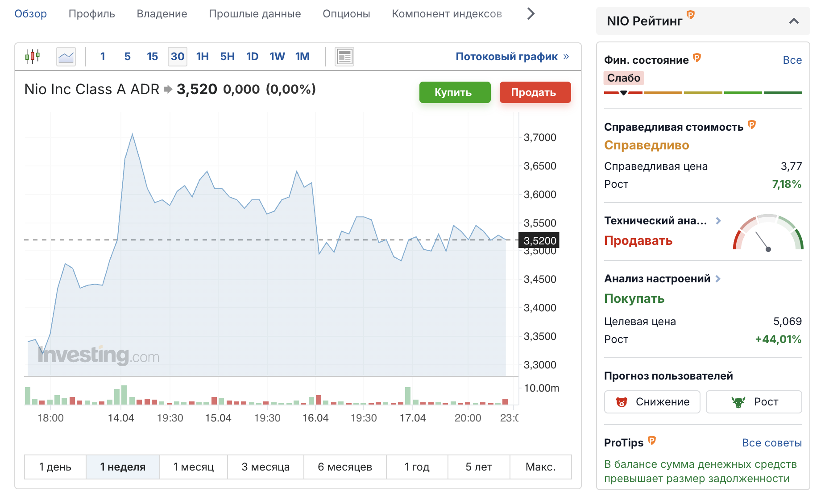Open Технический анализ via its chevron

(x=718, y=221)
